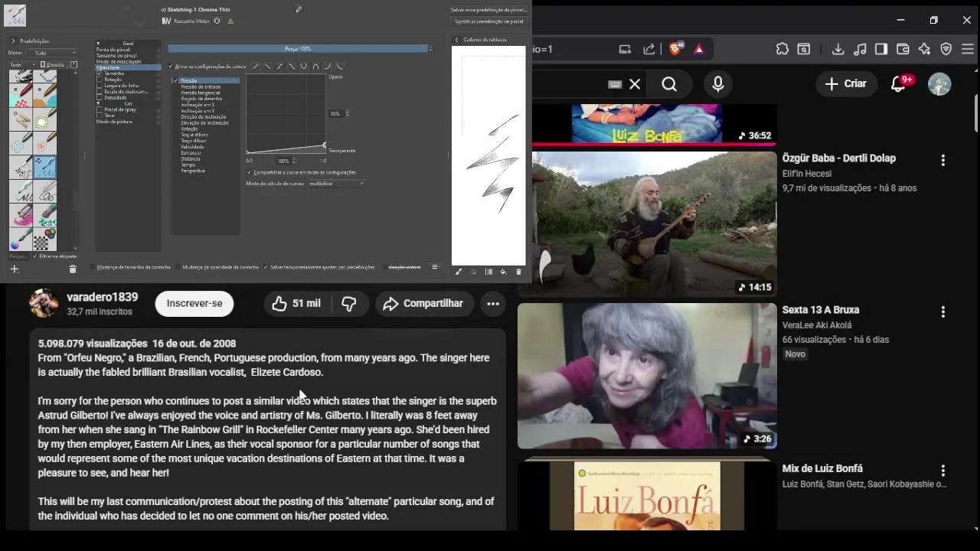The height and width of the screenshot is (551, 980).
Task: Click the music note playlist icon
Action: coord(860,49)
